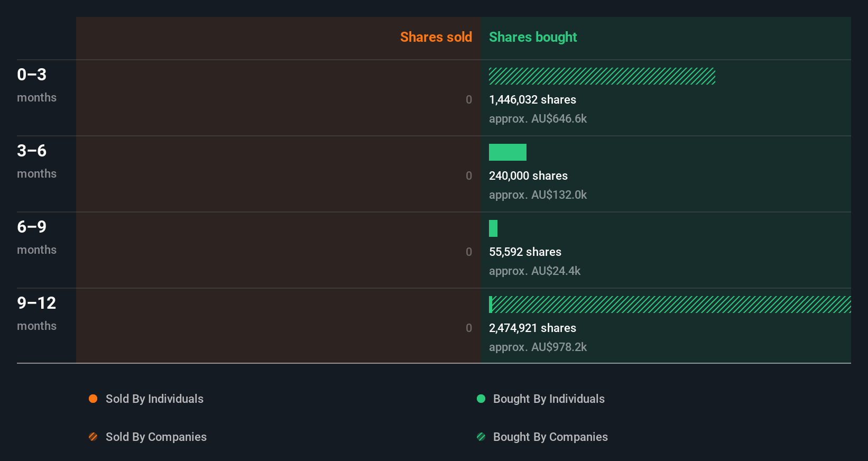Select the Sold By Individuals legend label

click(x=154, y=399)
